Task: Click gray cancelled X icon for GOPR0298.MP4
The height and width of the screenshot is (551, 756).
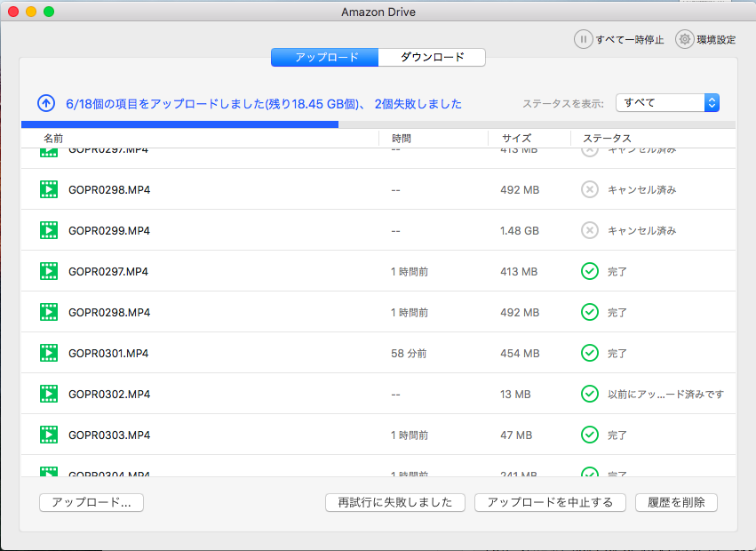Action: point(589,189)
